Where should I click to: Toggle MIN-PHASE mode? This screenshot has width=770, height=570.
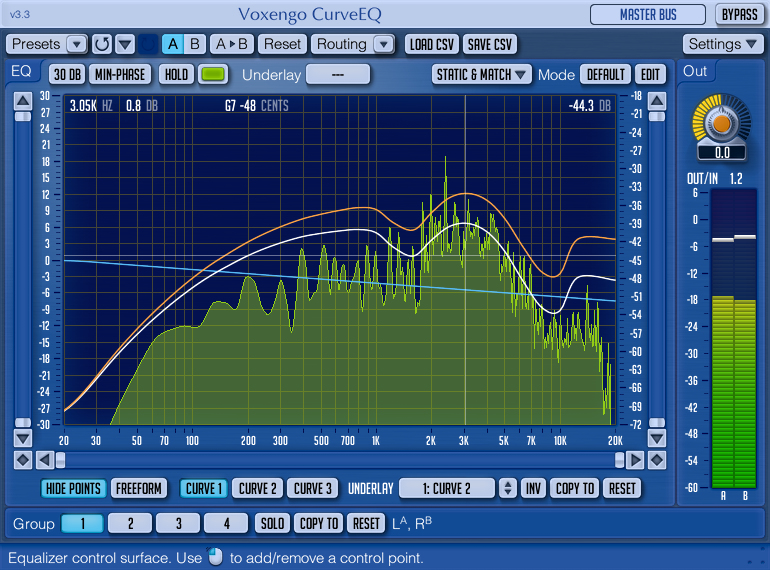(x=120, y=75)
